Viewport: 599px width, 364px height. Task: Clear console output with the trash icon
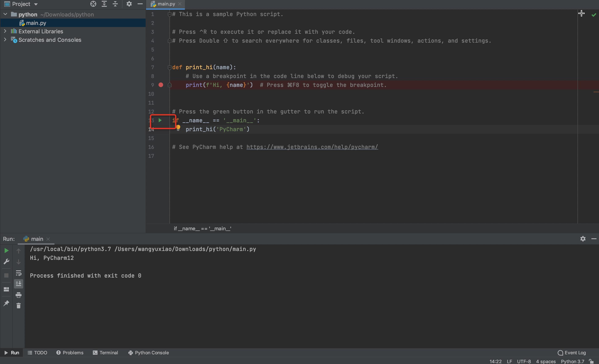point(19,306)
